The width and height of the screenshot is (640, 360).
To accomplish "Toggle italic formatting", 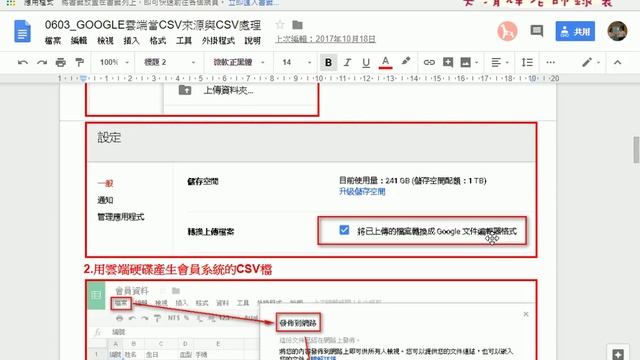I will [347, 62].
